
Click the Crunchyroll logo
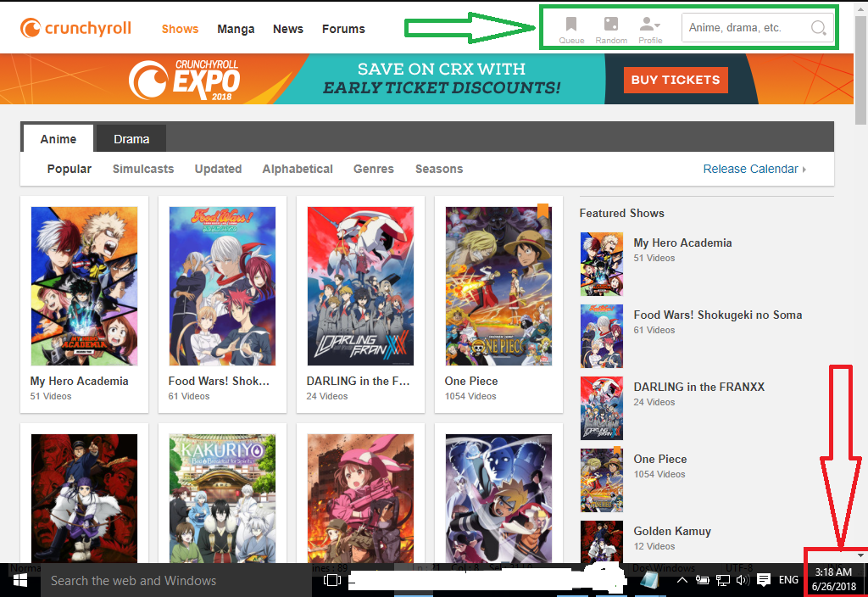pos(75,28)
